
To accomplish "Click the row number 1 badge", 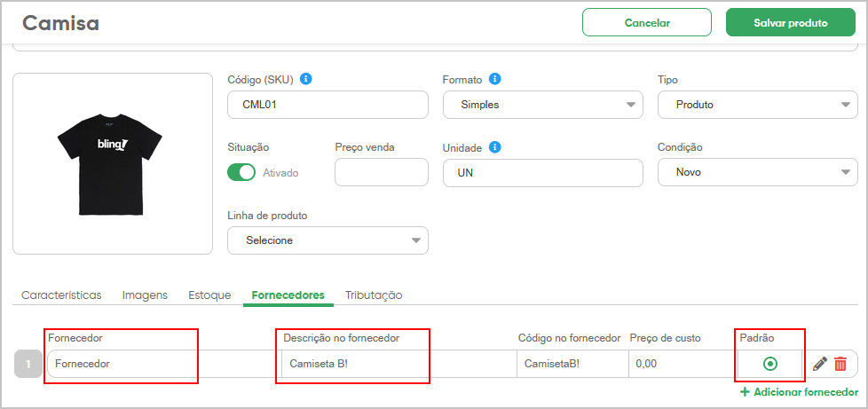I will [28, 364].
